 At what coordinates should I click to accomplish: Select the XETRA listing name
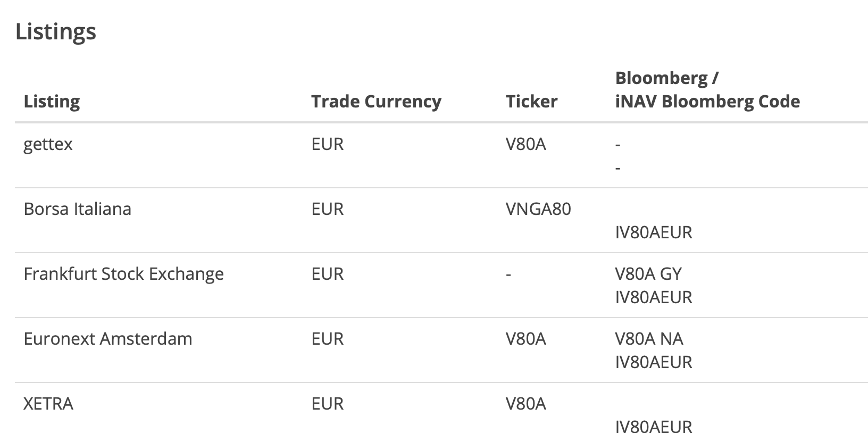pyautogui.click(x=48, y=403)
